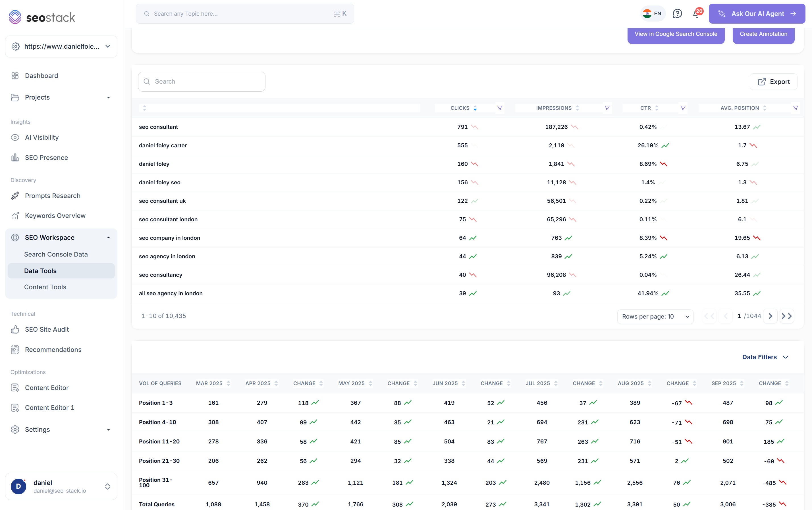Click the "seo consultant" query row
Viewport: 812px width, 510px height.
[x=467, y=127]
